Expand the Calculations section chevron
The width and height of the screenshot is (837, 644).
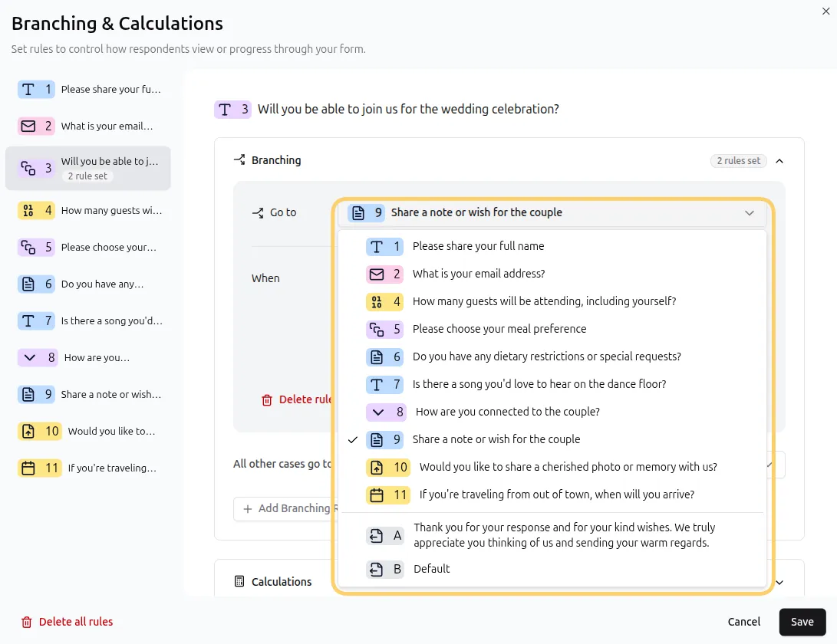click(x=779, y=582)
